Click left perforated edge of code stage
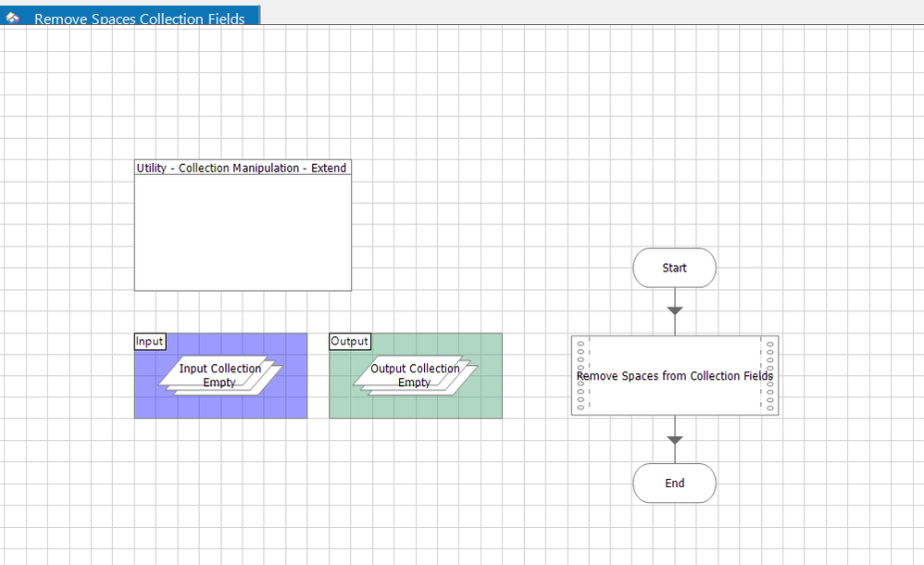 tap(581, 376)
